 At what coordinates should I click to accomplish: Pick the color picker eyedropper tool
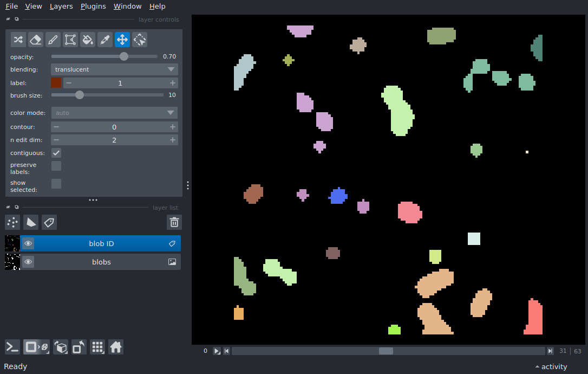point(105,39)
